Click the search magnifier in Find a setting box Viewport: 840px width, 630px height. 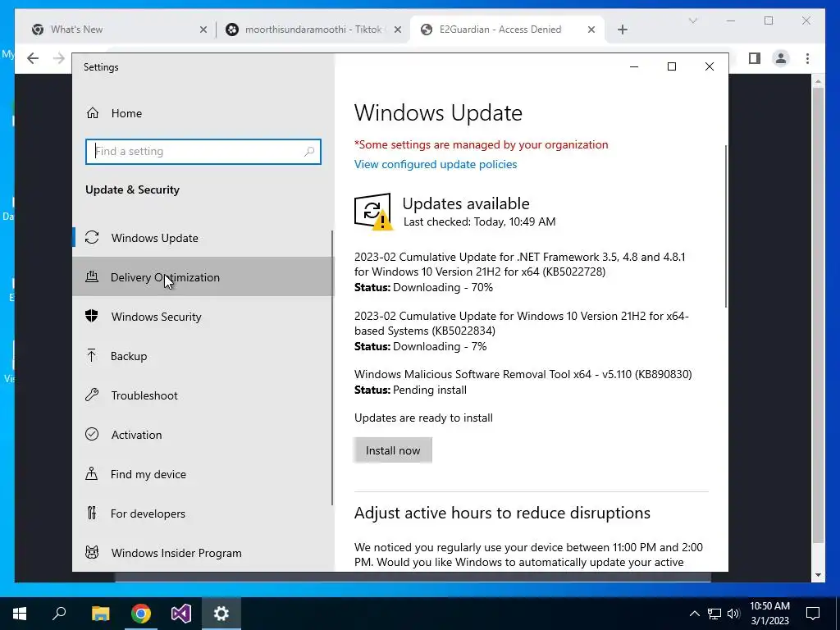point(309,152)
